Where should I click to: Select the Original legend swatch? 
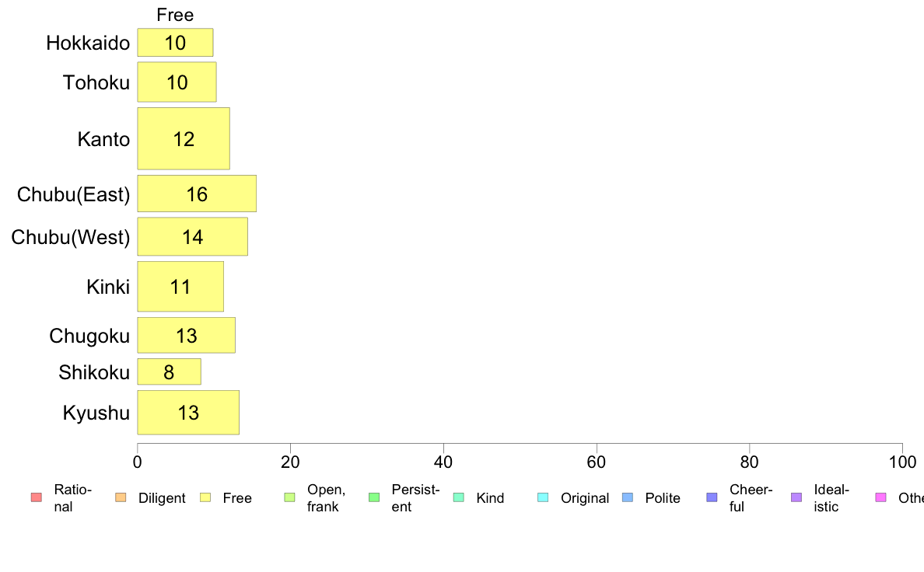pos(544,497)
